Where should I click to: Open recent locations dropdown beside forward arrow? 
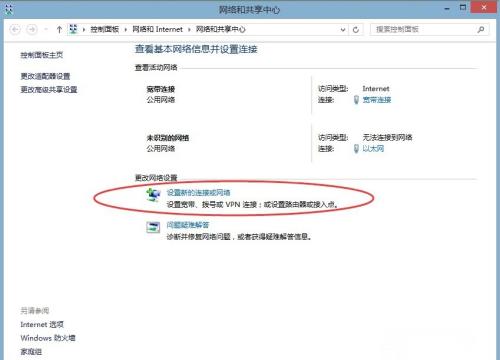pos(46,30)
